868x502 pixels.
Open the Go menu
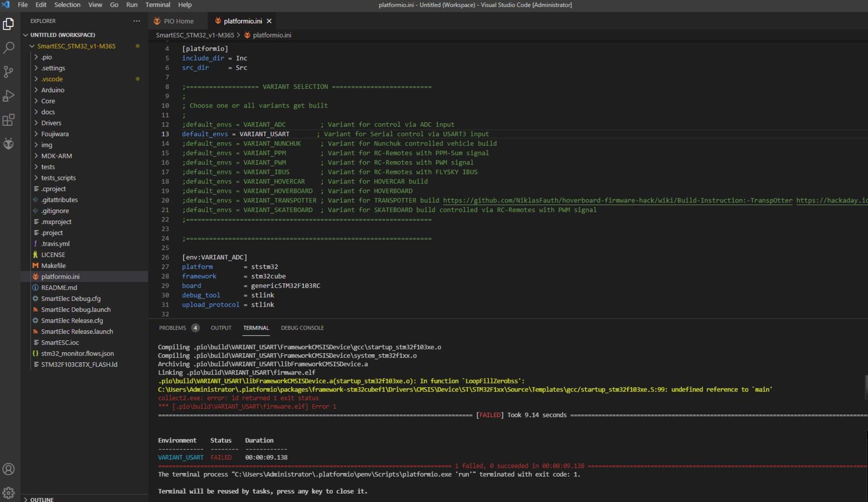[x=114, y=5]
